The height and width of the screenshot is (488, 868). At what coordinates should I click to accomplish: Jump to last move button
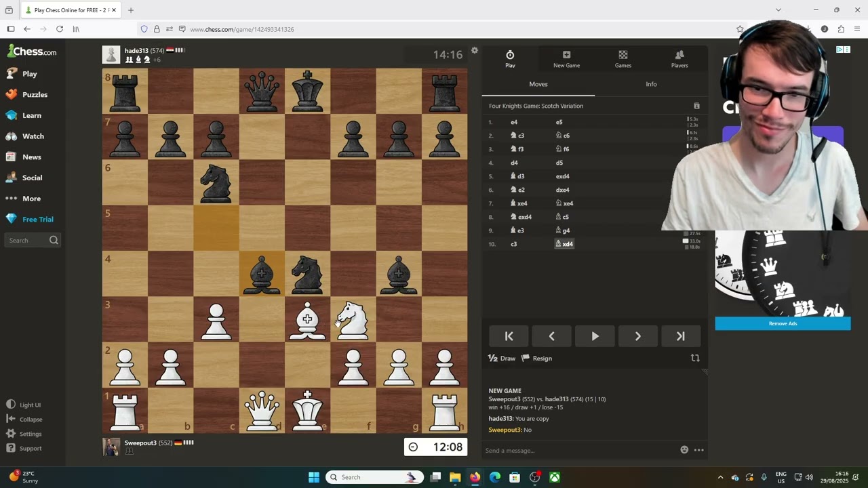(x=680, y=336)
